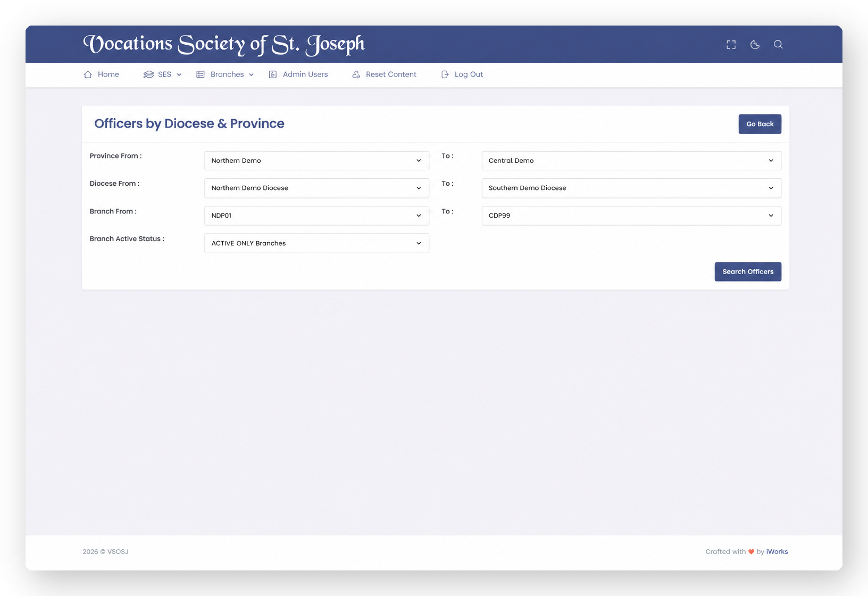Select Reset Content in navigation
This screenshot has width=868, height=596.
[384, 74]
